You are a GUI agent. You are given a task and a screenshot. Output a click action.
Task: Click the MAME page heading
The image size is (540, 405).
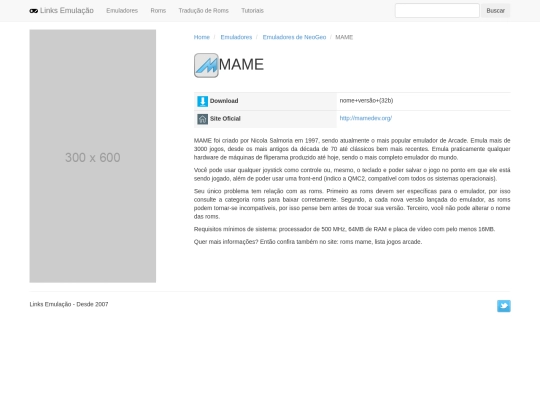(x=241, y=64)
